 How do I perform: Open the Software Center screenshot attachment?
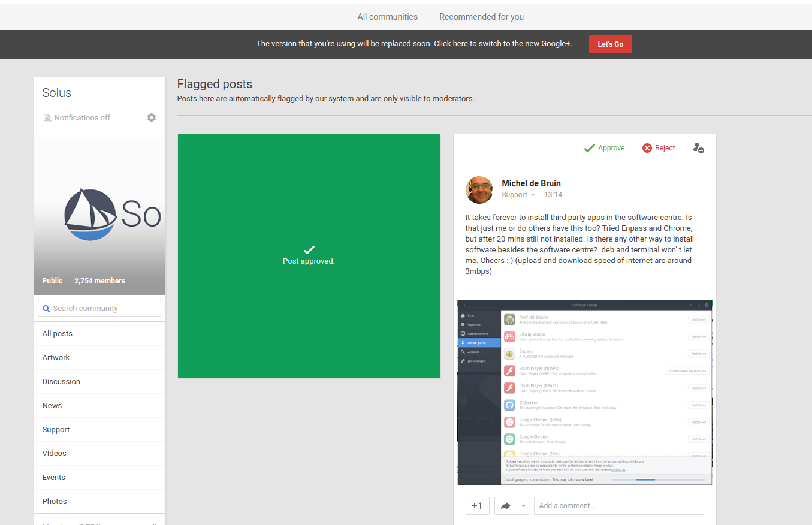585,392
